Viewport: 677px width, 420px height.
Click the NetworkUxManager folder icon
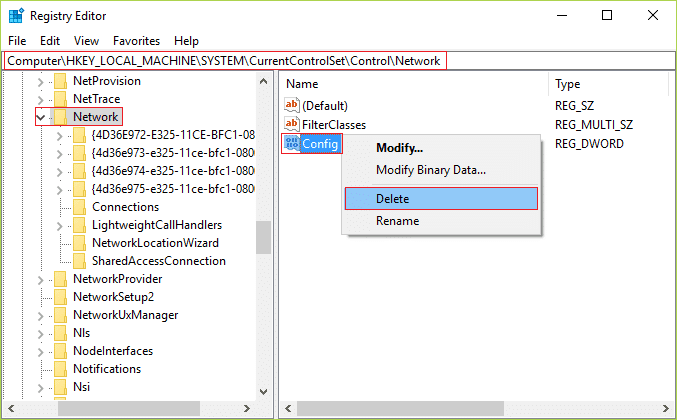pyautogui.click(x=60, y=315)
